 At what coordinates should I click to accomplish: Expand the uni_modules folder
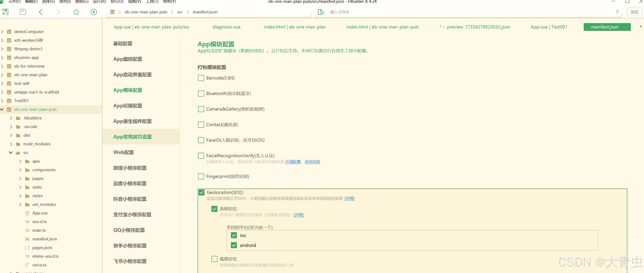tap(20, 204)
